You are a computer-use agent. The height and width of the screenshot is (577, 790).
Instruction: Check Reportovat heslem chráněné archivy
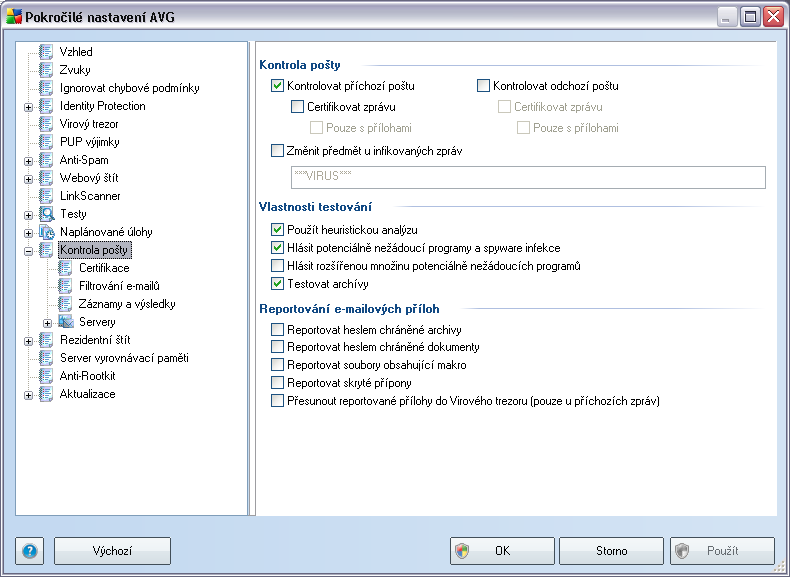[x=277, y=330]
